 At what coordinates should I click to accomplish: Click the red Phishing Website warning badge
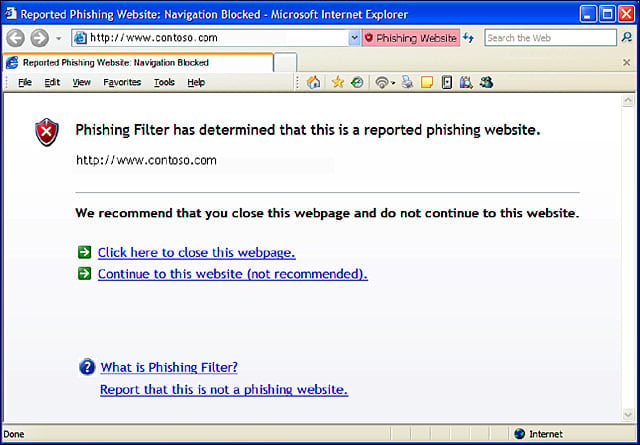[411, 38]
